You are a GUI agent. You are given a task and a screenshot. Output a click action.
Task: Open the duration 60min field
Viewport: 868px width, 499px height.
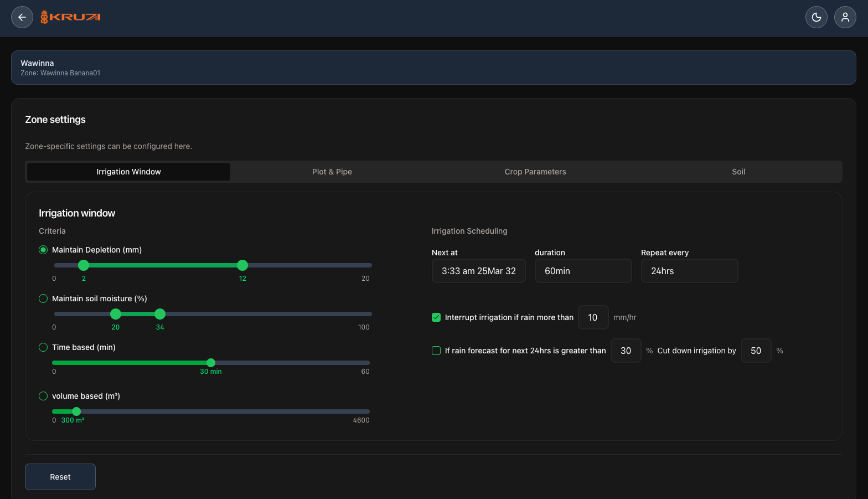(583, 271)
